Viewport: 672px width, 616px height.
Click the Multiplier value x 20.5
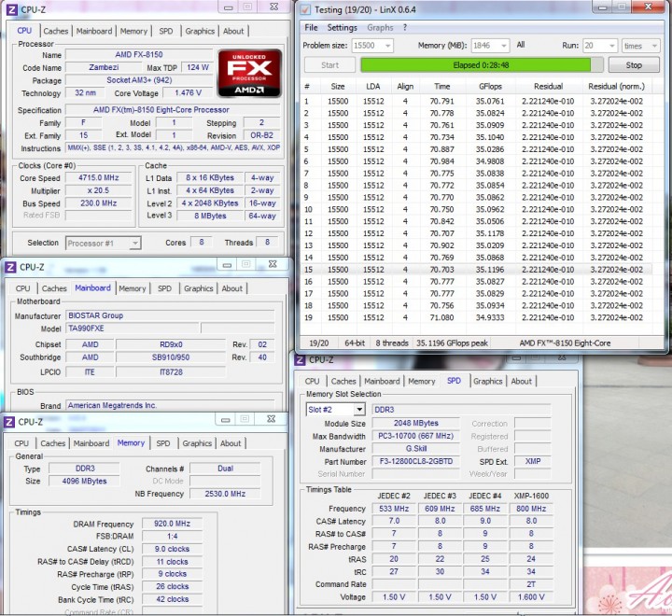99,190
